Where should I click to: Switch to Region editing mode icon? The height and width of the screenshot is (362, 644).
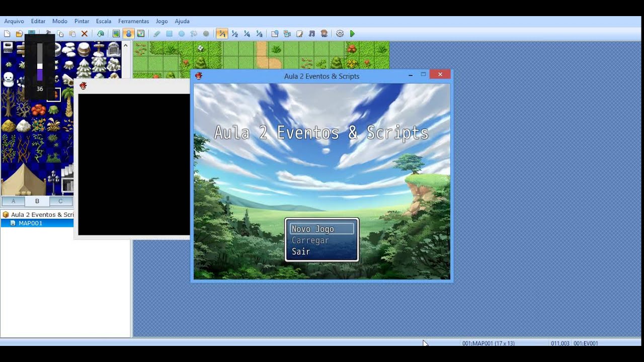click(141, 34)
